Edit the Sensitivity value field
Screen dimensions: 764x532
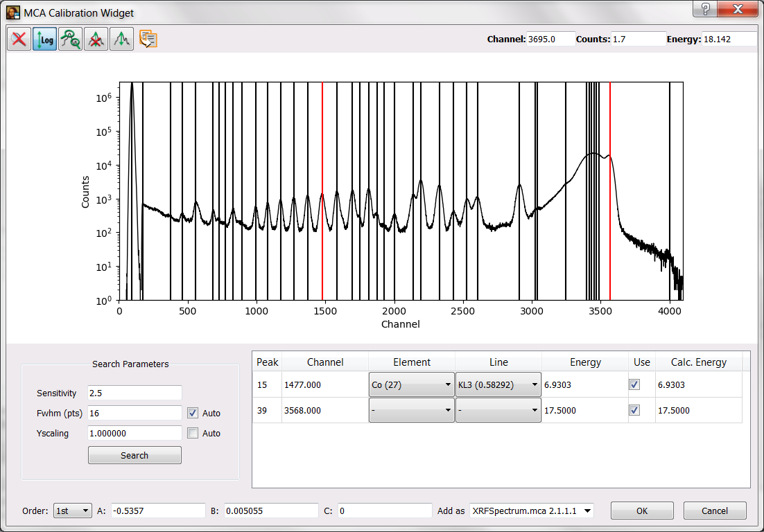click(x=134, y=393)
